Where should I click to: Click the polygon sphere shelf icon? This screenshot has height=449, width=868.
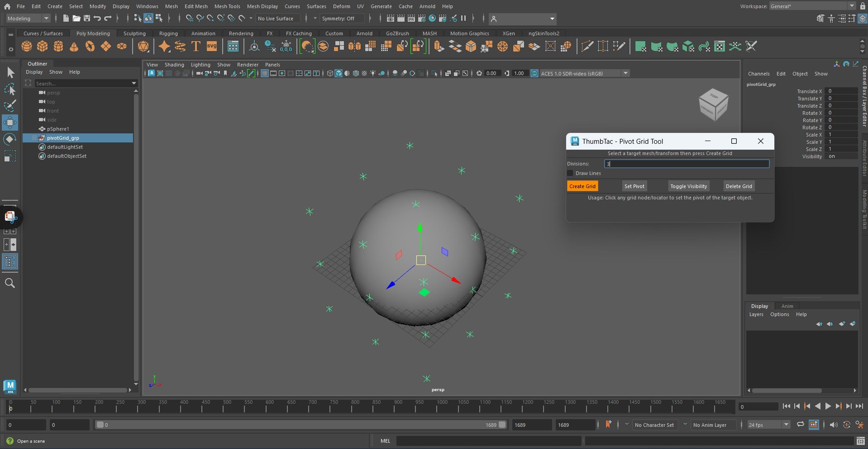coord(27,47)
